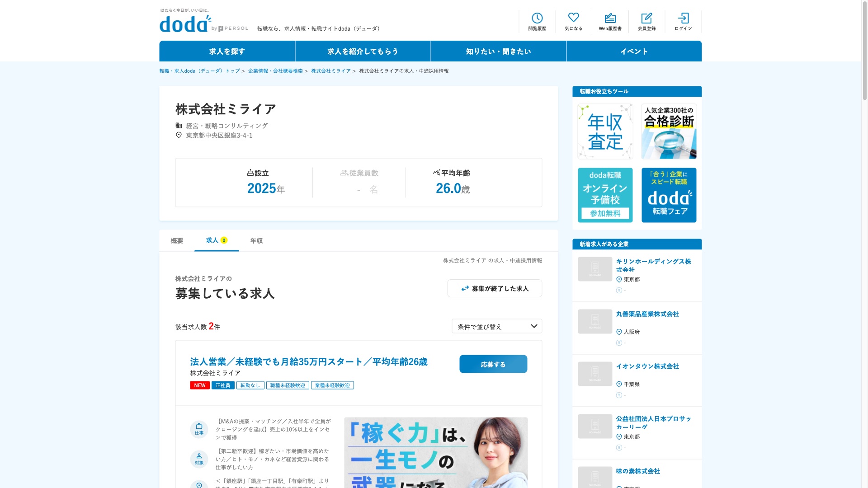Select the location pin under イオンタウン
Screen dimensions: 868x488
pos(619,384)
